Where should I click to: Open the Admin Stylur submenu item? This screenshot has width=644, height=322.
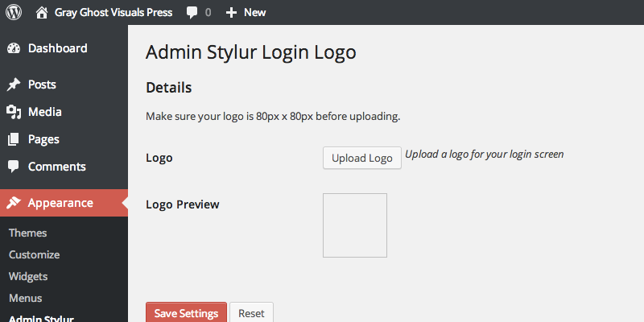click(41, 318)
